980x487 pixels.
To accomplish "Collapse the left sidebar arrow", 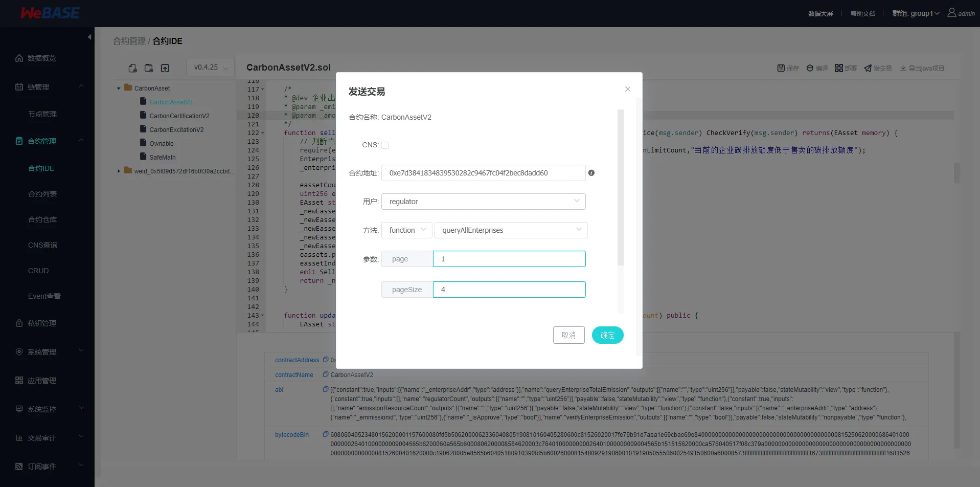I will coord(89,37).
